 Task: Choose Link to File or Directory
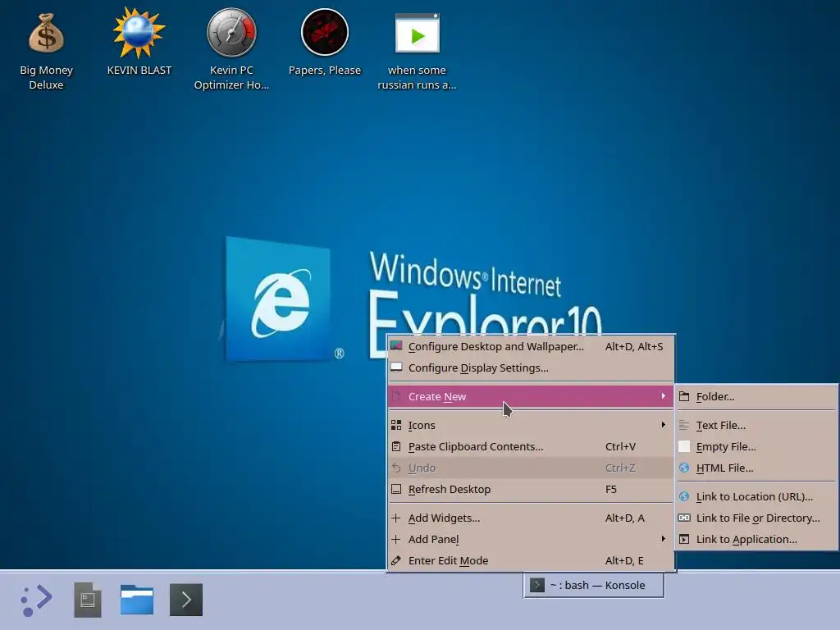click(756, 518)
